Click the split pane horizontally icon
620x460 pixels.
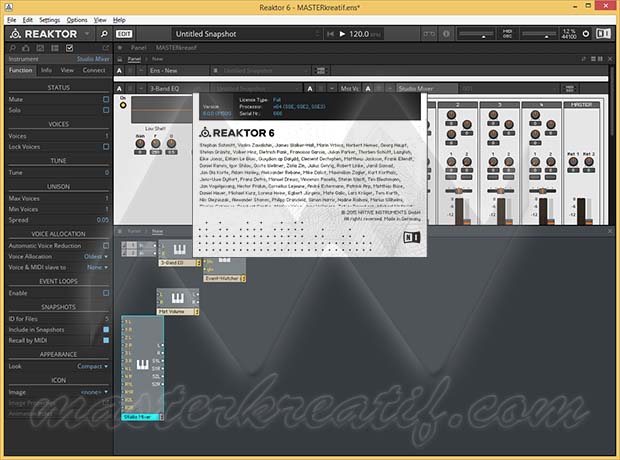coord(593,59)
